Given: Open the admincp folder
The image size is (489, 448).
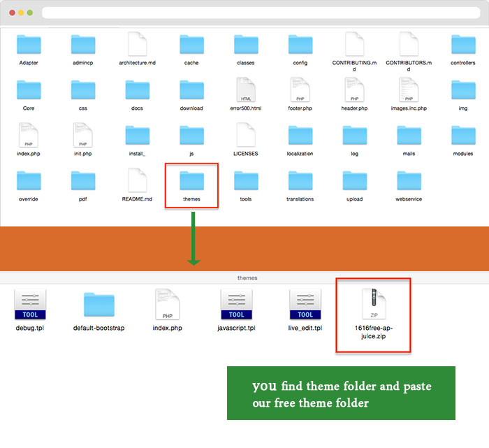Looking at the screenshot, I should [x=83, y=45].
